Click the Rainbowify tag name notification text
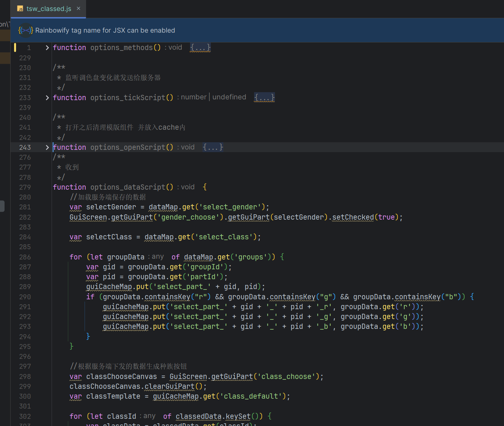Image resolution: width=504 pixels, height=426 pixels. coord(105,30)
